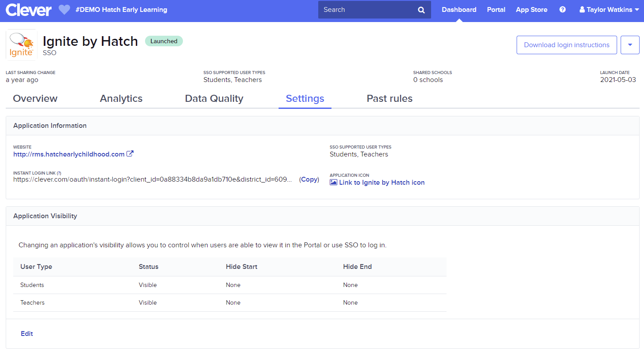
Task: Open the rms.hatchearlychildhood.com website link
Action: click(x=69, y=154)
